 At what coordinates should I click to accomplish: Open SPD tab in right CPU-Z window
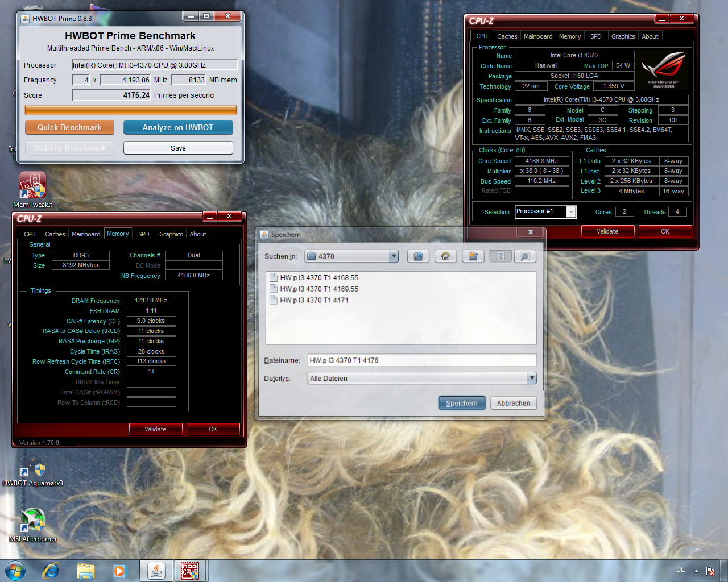tap(596, 36)
